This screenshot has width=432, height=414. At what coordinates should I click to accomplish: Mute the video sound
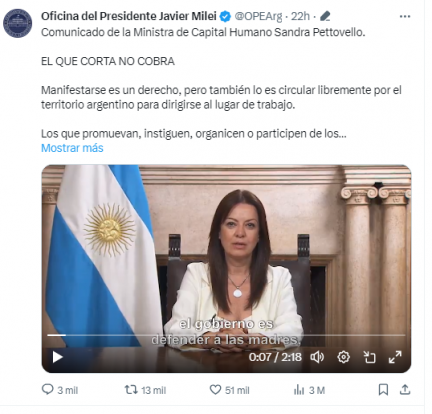(317, 357)
